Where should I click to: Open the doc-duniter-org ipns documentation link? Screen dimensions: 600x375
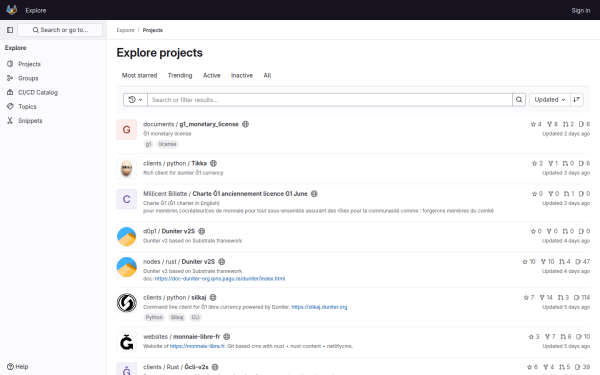(x=220, y=279)
